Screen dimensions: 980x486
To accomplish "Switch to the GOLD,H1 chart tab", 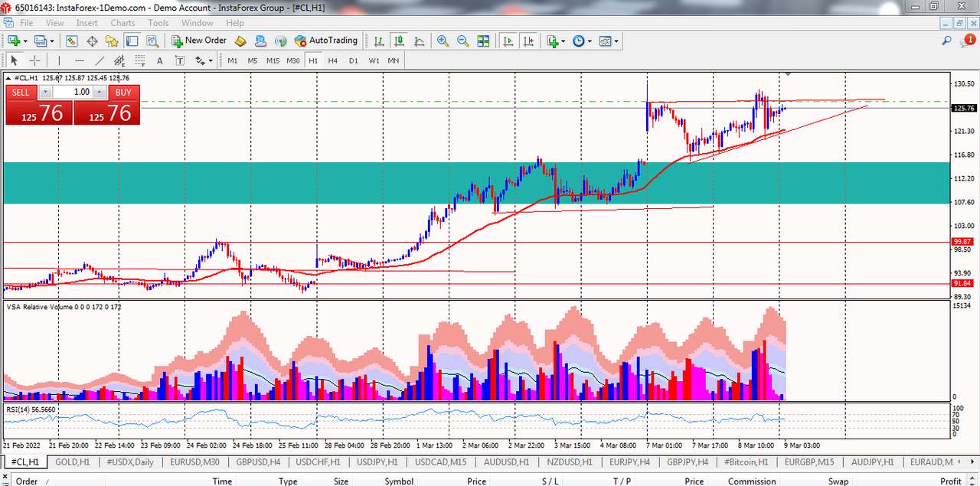I will click(73, 462).
